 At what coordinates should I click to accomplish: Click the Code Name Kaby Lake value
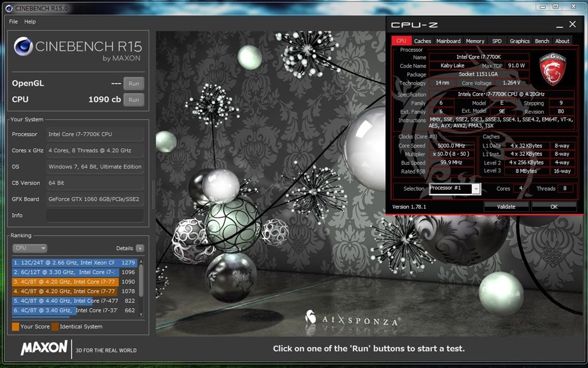pos(452,66)
